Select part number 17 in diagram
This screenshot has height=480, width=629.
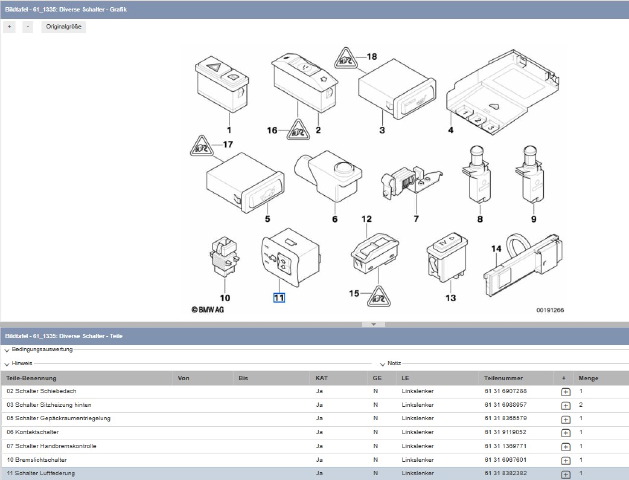pos(228,144)
